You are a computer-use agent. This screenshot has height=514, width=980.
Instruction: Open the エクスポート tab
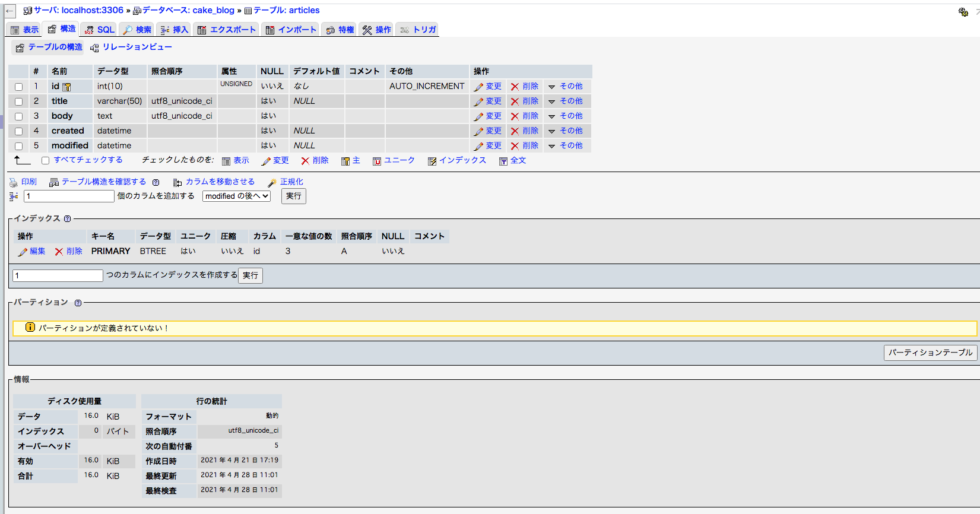[x=226, y=30]
